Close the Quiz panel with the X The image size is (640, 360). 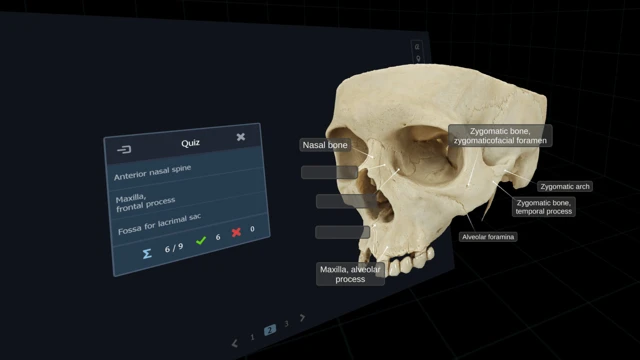pyautogui.click(x=241, y=137)
